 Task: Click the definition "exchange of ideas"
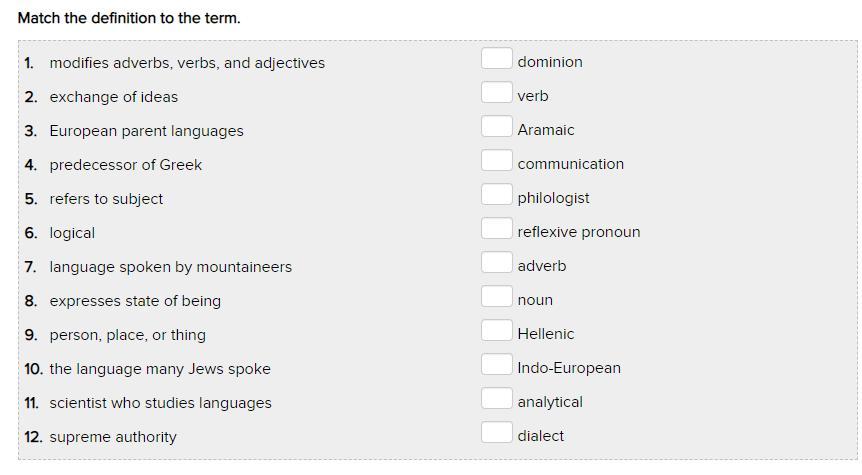pos(113,97)
